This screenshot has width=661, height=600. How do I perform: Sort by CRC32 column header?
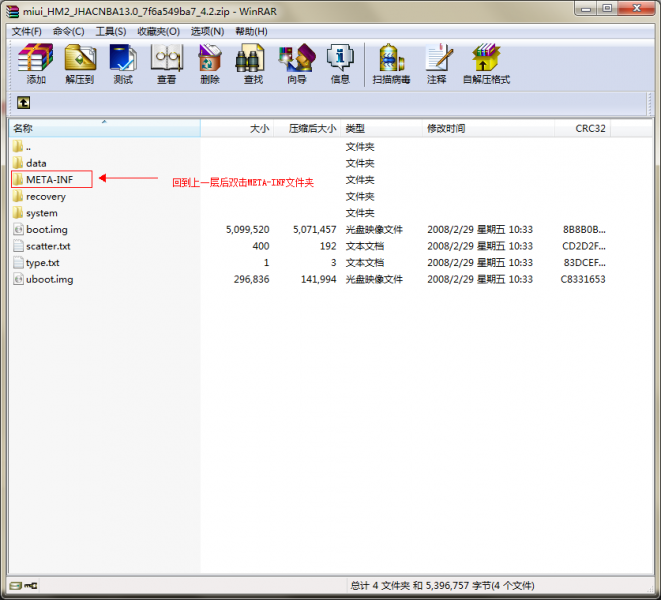coord(583,128)
